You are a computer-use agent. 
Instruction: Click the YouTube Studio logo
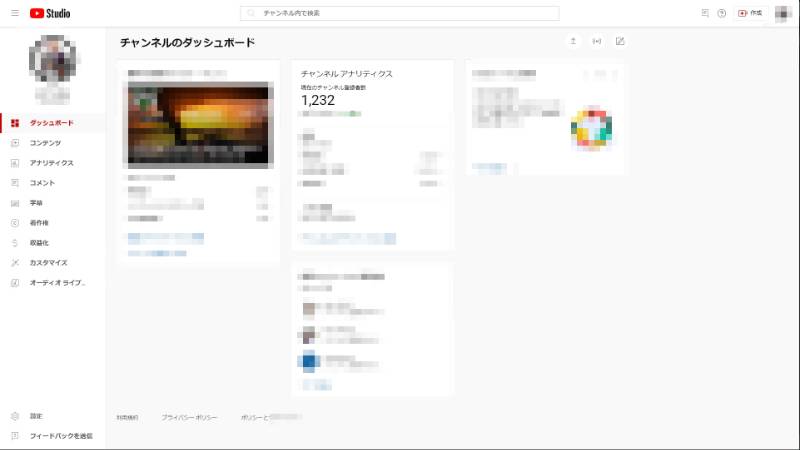pyautogui.click(x=50, y=13)
